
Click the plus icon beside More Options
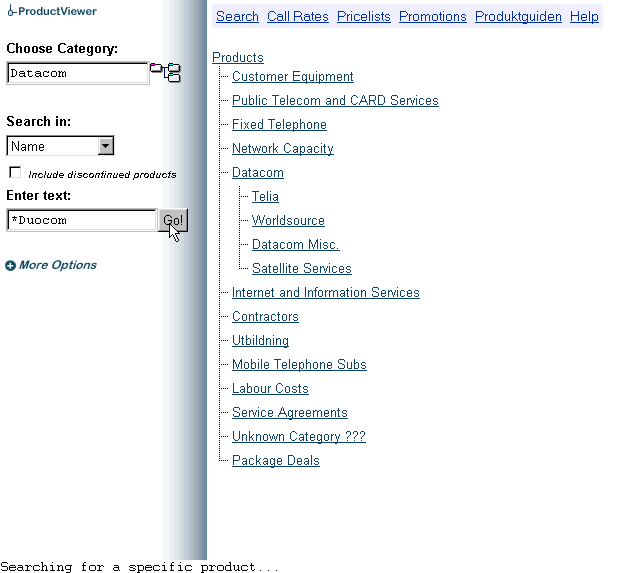click(x=10, y=265)
